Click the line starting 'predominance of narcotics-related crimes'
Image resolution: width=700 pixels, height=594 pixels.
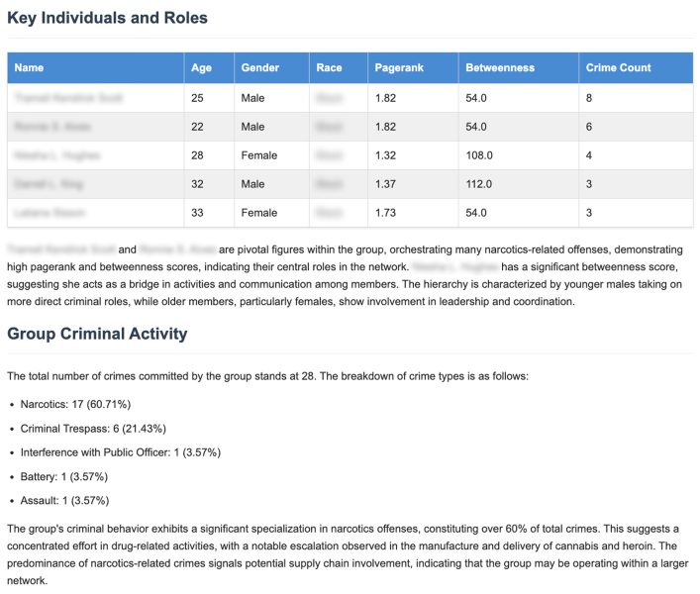(x=348, y=563)
